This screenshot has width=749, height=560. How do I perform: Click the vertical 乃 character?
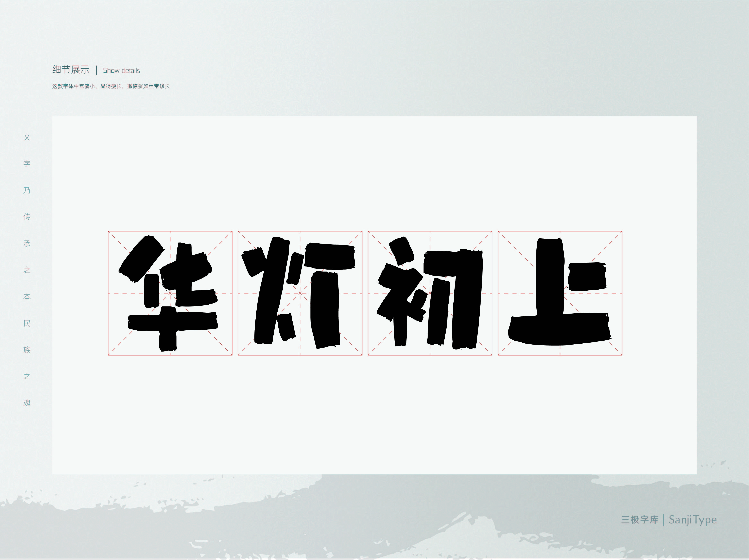[x=27, y=190]
